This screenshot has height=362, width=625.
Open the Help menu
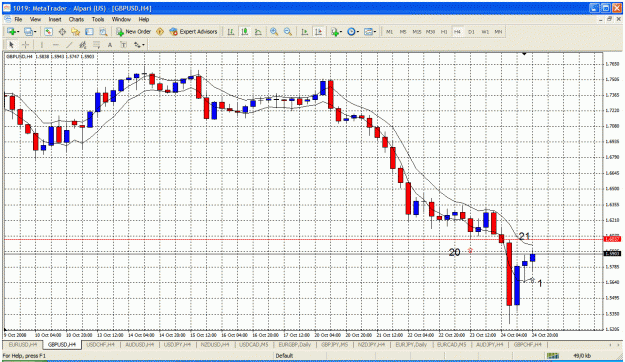coord(144,19)
